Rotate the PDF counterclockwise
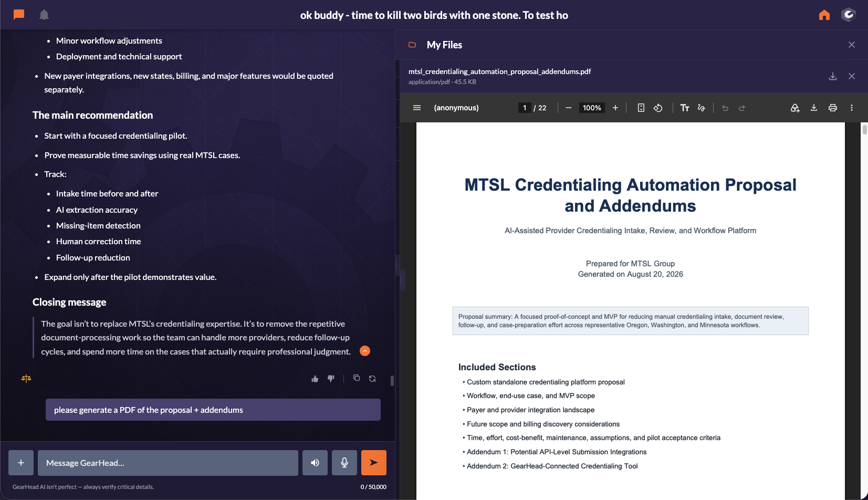The height and width of the screenshot is (500, 868). pyautogui.click(x=658, y=108)
